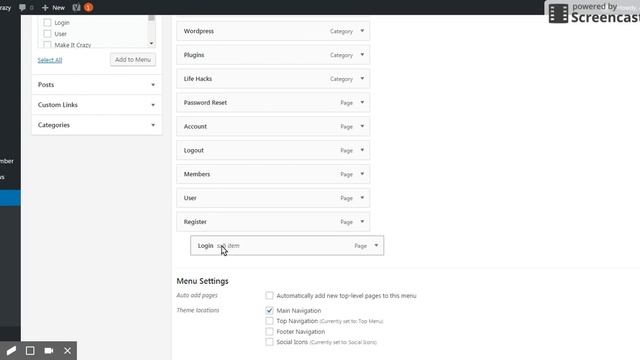Image resolution: width=640 pixels, height=360 pixels.
Task: Expand the Life Hacks menu item arrow
Action: coord(362,79)
